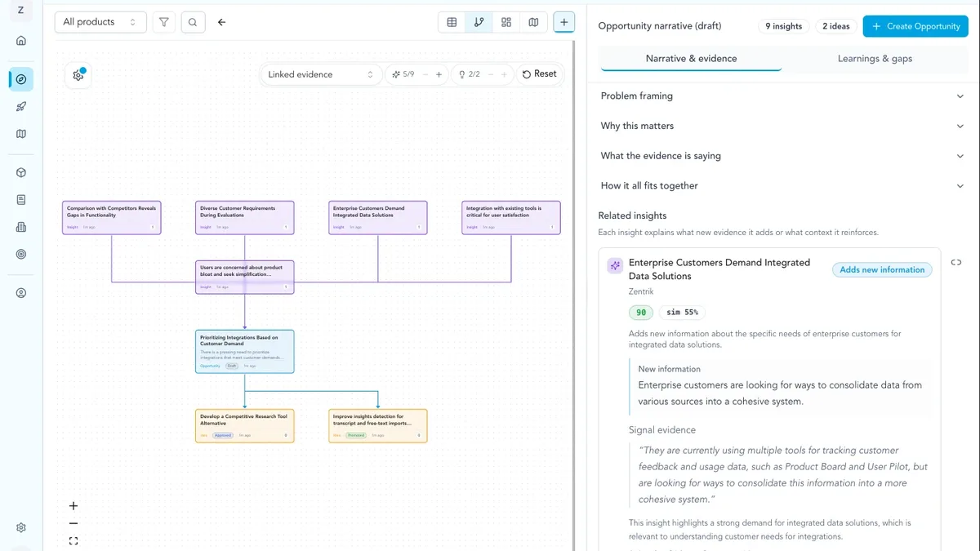Decrease the insights count 5/9
Image resolution: width=980 pixels, height=551 pixels.
[x=425, y=74]
